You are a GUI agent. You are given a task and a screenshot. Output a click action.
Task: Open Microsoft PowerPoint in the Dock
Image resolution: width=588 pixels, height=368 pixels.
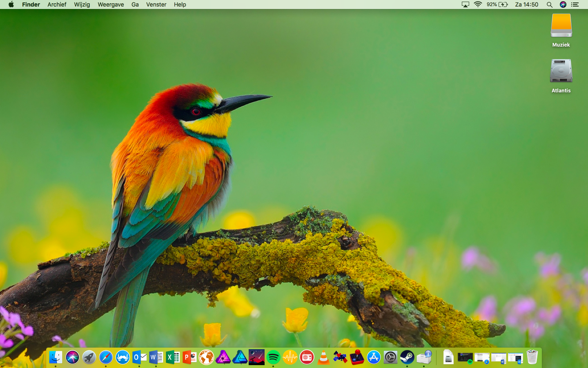[x=189, y=358]
